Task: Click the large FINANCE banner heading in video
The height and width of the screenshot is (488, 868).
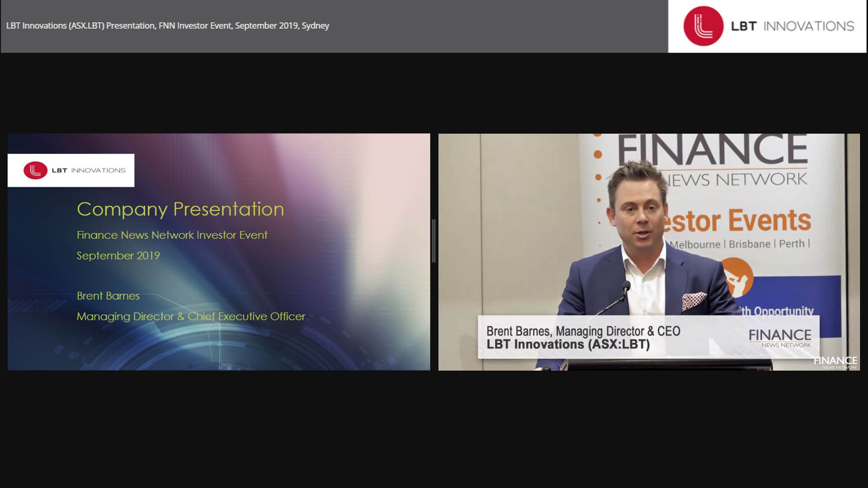Action: point(713,150)
